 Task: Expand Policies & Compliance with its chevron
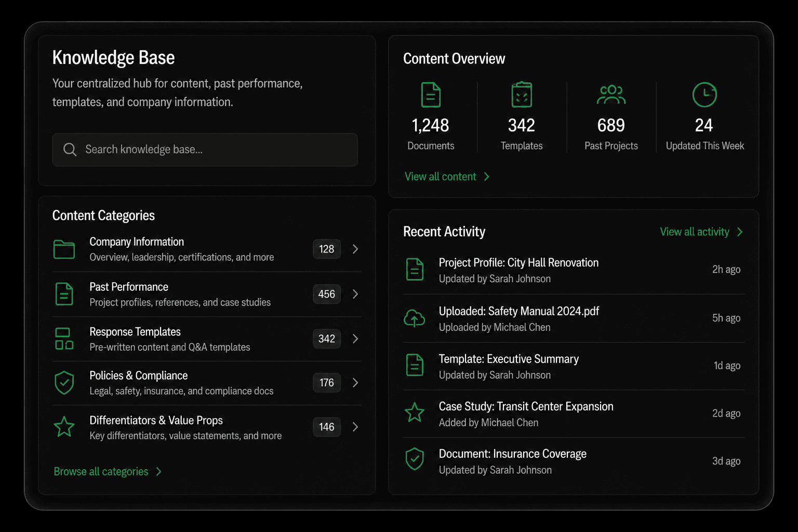355,383
